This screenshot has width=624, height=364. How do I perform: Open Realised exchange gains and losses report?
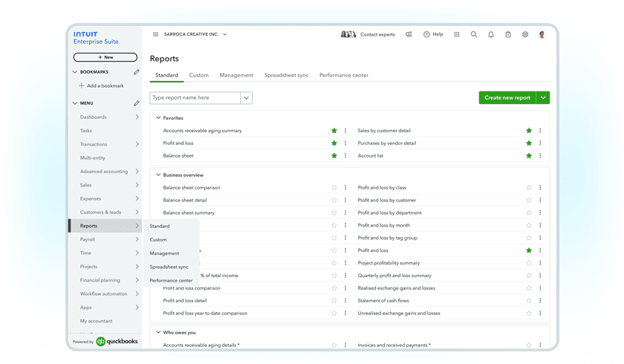[x=397, y=288]
